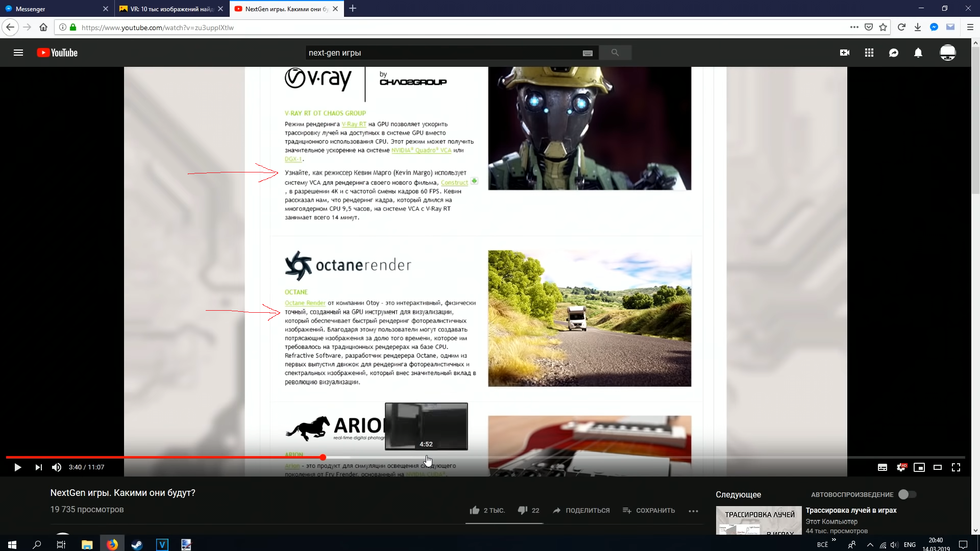Screen dimensions: 980x551
Task: Open video player settings gear
Action: (901, 467)
